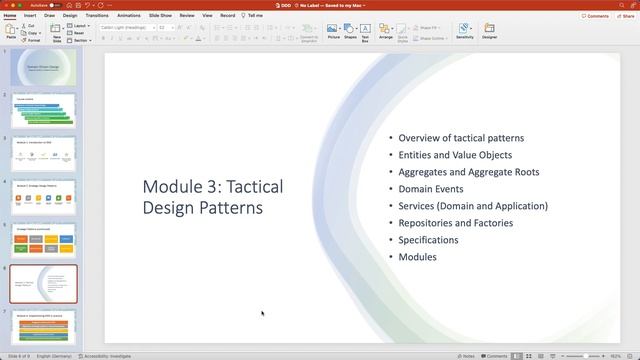This screenshot has width=640, height=360.
Task: Open the font name combo box
Action: (x=127, y=27)
